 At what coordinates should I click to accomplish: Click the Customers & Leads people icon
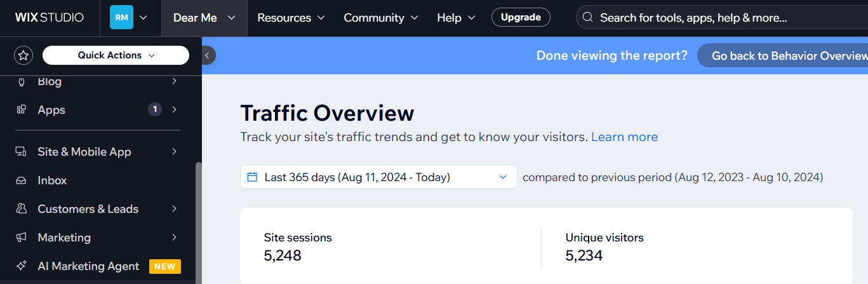22,209
